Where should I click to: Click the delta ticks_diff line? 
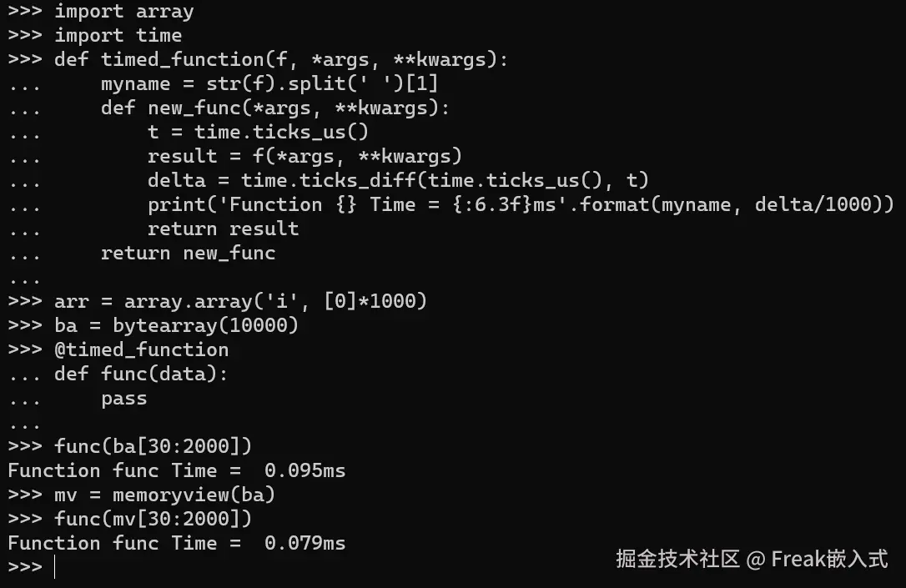click(329, 181)
